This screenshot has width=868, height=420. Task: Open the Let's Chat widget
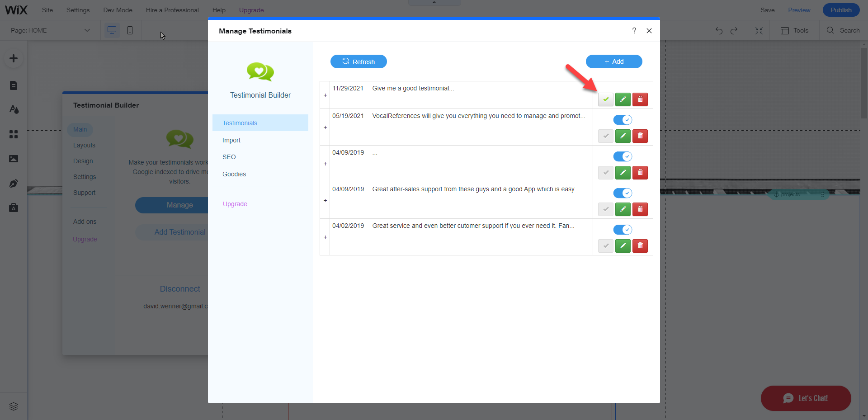coord(806,398)
